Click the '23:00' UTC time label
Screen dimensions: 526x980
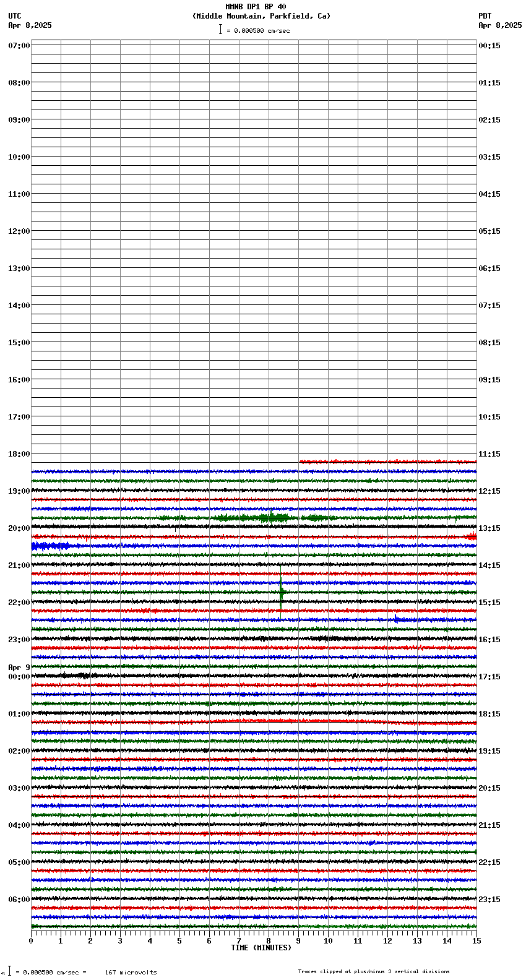[x=19, y=640]
